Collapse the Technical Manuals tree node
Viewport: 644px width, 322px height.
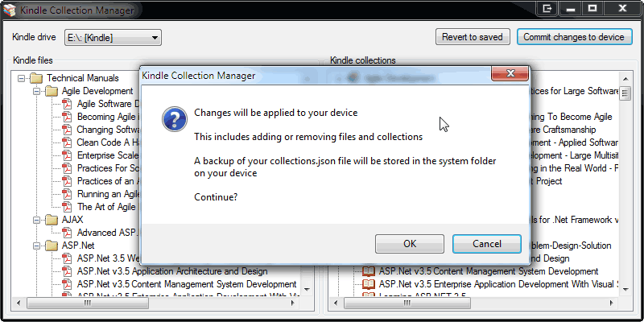20,78
